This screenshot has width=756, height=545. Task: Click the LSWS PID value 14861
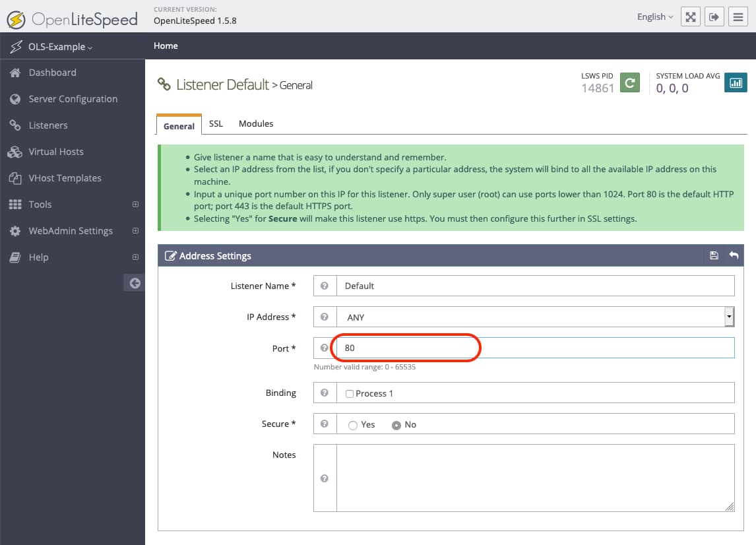[x=598, y=88]
